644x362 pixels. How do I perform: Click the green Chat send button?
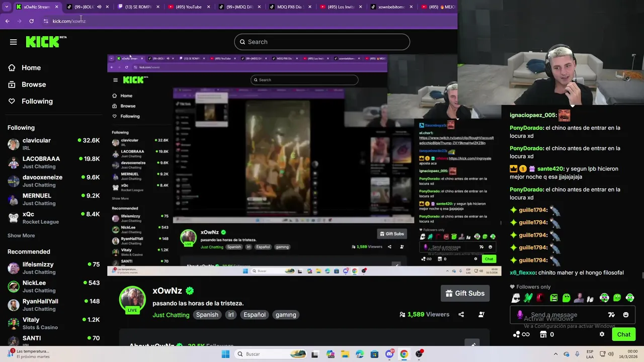coord(623,334)
